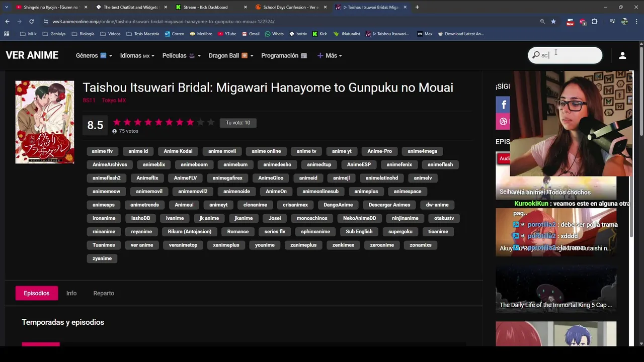Open the user account icon on site header
644x362 pixels.
pyautogui.click(x=622, y=55)
